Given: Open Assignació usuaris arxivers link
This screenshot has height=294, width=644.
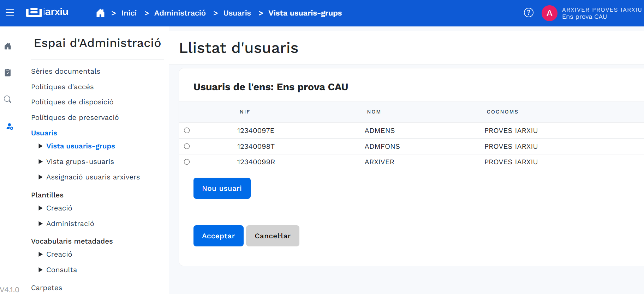Looking at the screenshot, I should [x=93, y=177].
